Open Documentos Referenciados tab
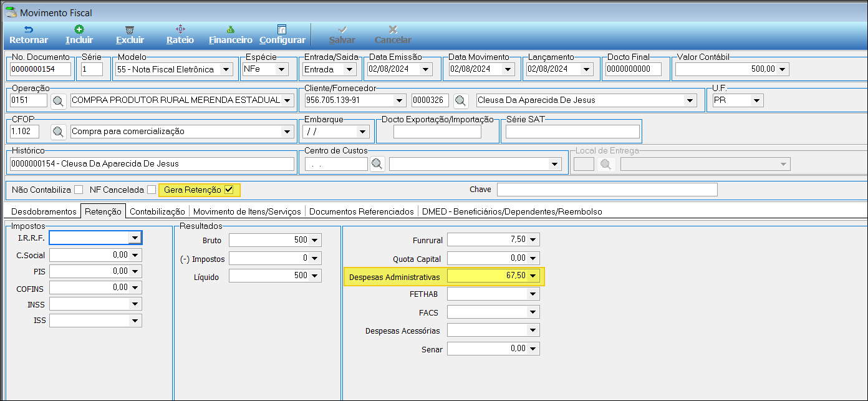The width and height of the screenshot is (868, 401). click(x=362, y=211)
